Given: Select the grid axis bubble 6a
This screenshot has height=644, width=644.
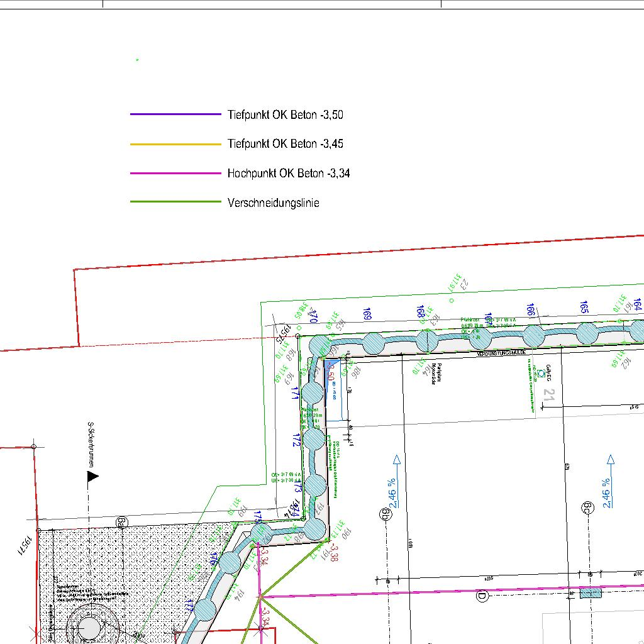Looking at the screenshot, I should tap(121, 522).
